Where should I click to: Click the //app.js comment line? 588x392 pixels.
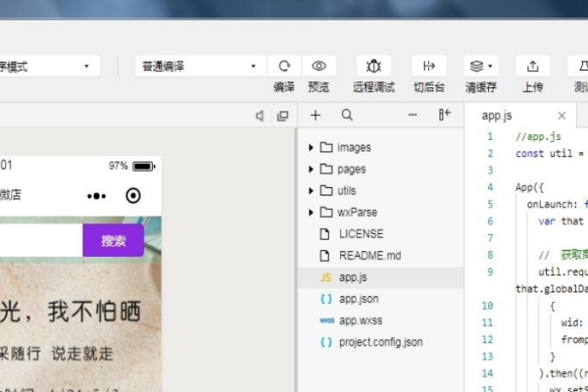point(538,136)
